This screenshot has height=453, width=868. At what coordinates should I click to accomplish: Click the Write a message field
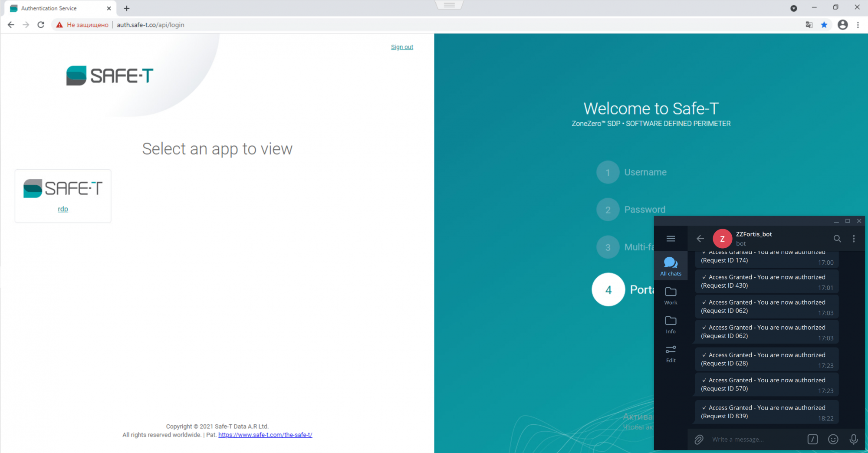[x=755, y=440]
